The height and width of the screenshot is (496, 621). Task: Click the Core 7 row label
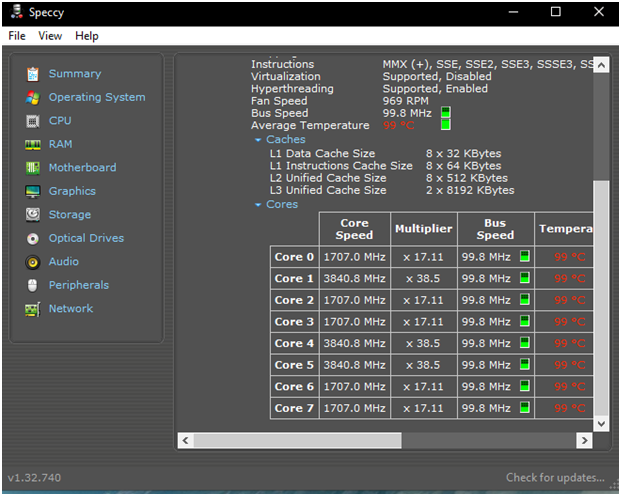pyautogui.click(x=294, y=408)
